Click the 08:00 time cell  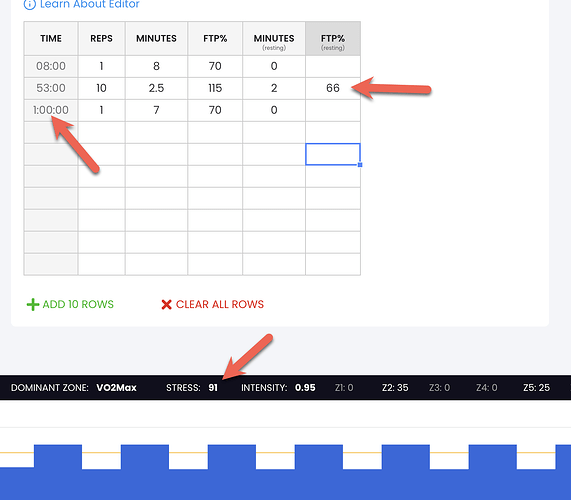pyautogui.click(x=51, y=66)
